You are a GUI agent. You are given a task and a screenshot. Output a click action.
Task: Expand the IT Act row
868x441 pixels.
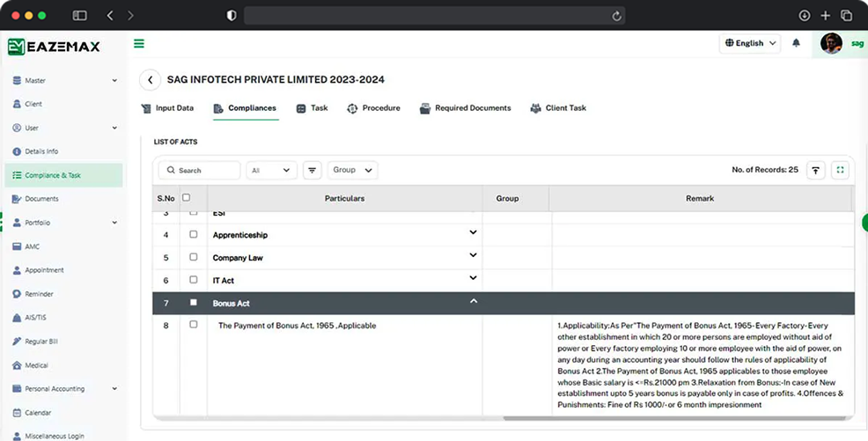474,278
